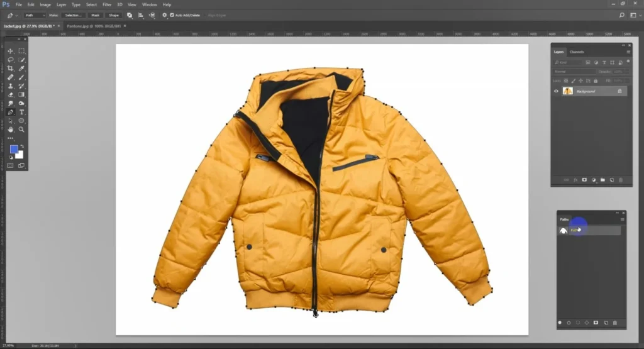644x349 pixels.
Task: Open the layer blend mode dropdown
Action: point(574,72)
